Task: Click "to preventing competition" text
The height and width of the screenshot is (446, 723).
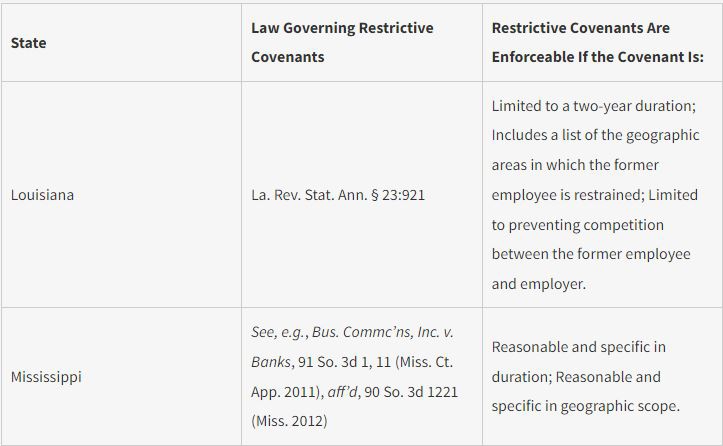Action: click(578, 225)
